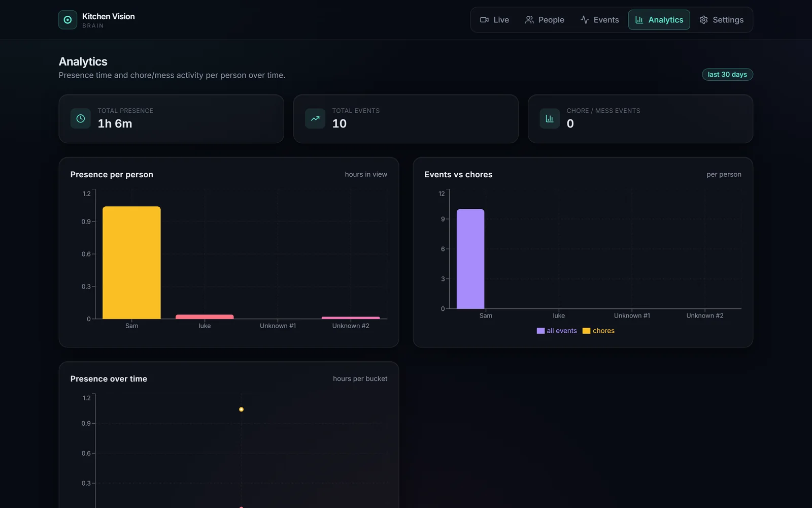Click the 'Sam' label under Presence per person

(131, 326)
